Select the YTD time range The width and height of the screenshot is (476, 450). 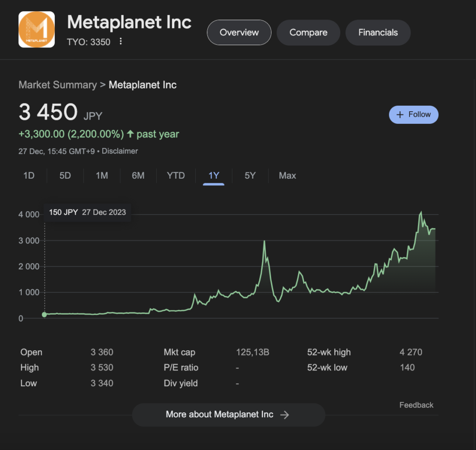point(176,175)
